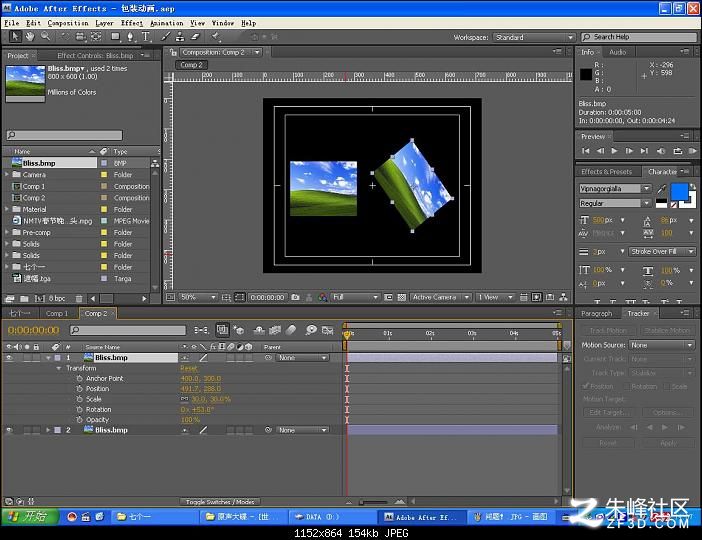The image size is (702, 540).
Task: Click the viewer timecode 0:00:00:00 button
Action: (267, 297)
